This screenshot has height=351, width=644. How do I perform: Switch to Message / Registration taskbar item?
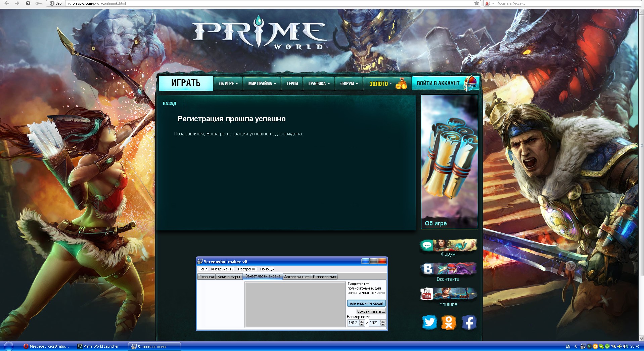pos(46,346)
